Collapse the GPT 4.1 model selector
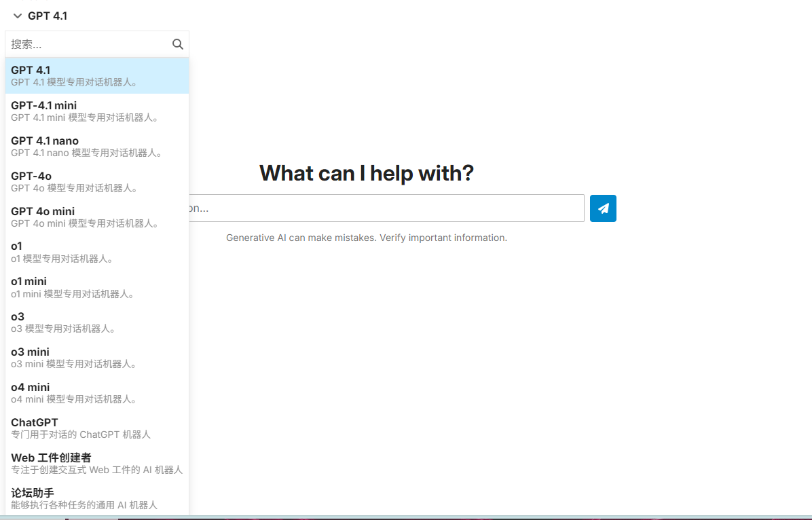Image resolution: width=812 pixels, height=520 pixels. point(40,16)
